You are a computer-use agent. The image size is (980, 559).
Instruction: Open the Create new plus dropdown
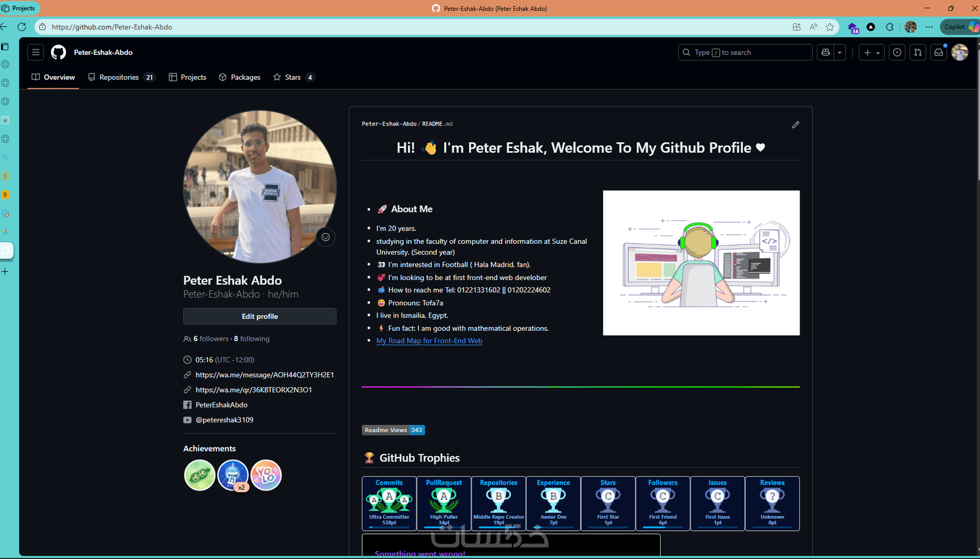click(x=872, y=52)
